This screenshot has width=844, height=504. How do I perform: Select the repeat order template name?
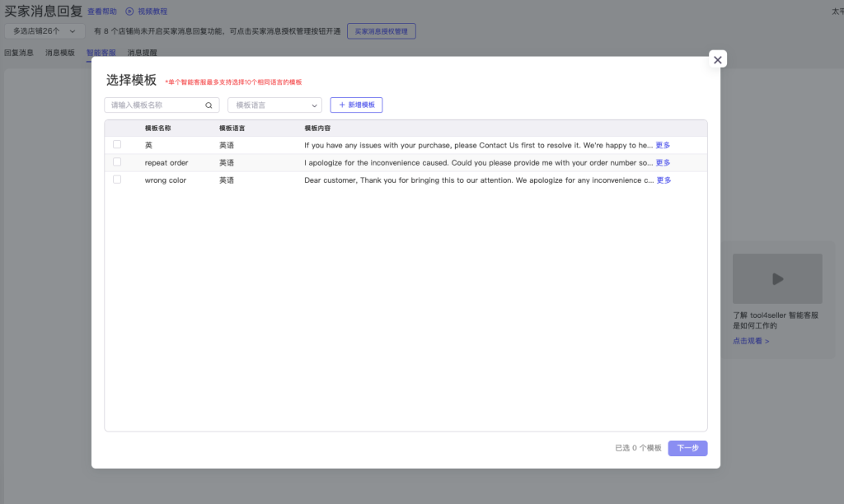click(166, 162)
